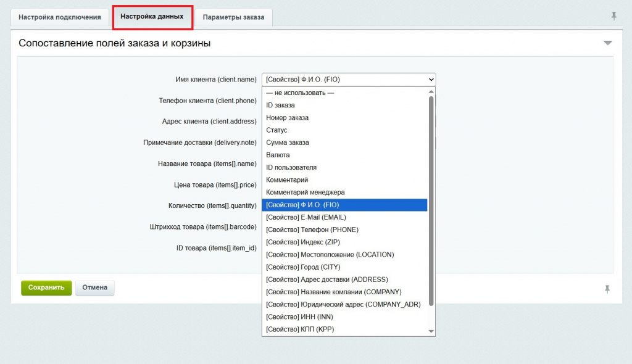Select the не использовать option

click(300, 93)
